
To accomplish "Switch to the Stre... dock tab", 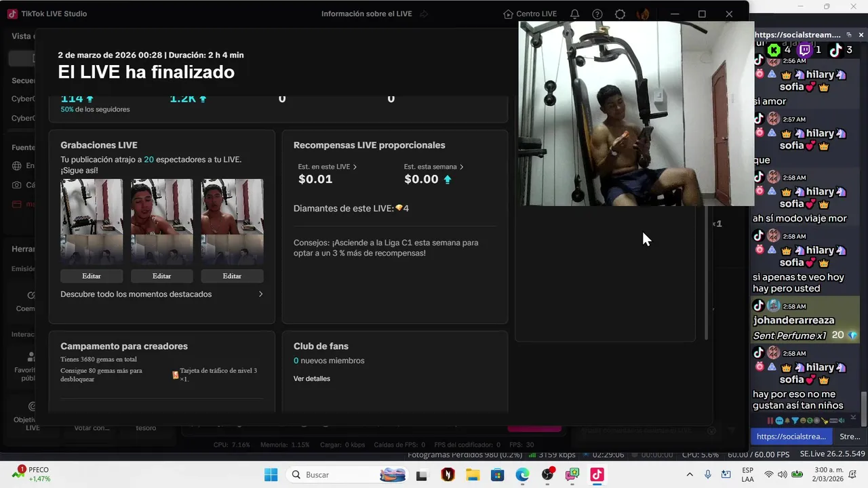I will click(x=850, y=436).
